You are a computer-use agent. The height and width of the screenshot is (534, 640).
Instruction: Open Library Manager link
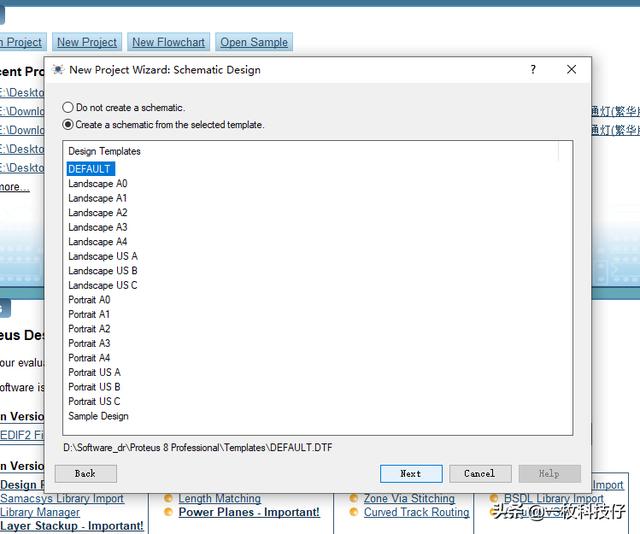[x=40, y=512]
